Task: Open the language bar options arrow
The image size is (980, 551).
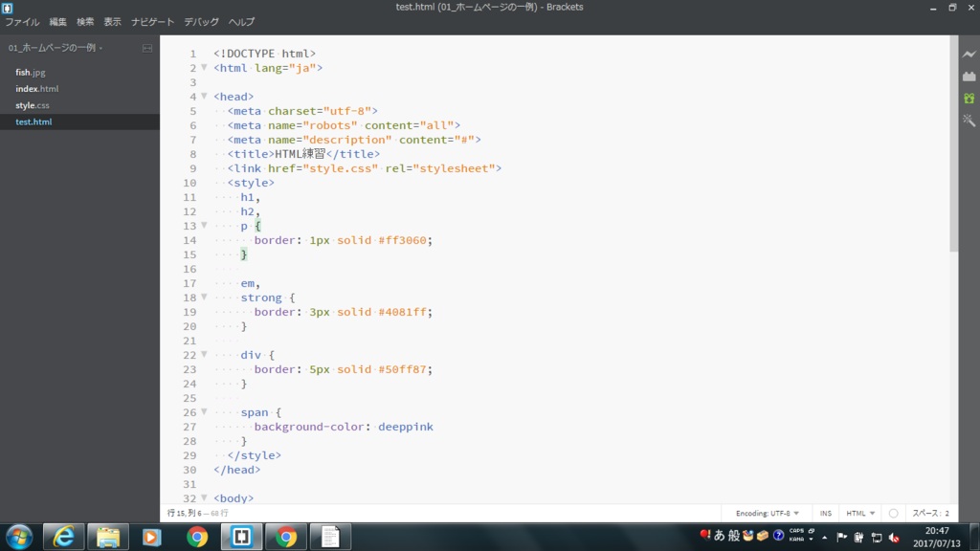Action: point(812,540)
